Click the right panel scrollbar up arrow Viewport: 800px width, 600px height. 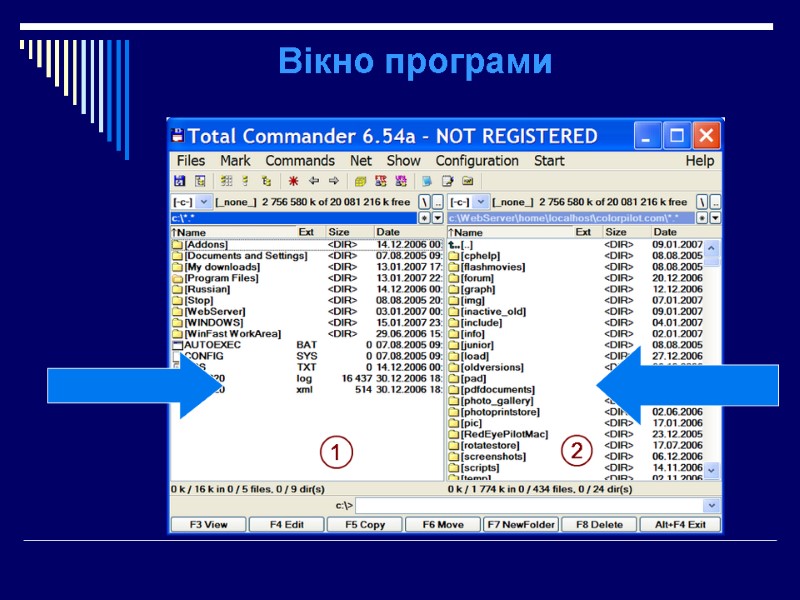click(711, 248)
